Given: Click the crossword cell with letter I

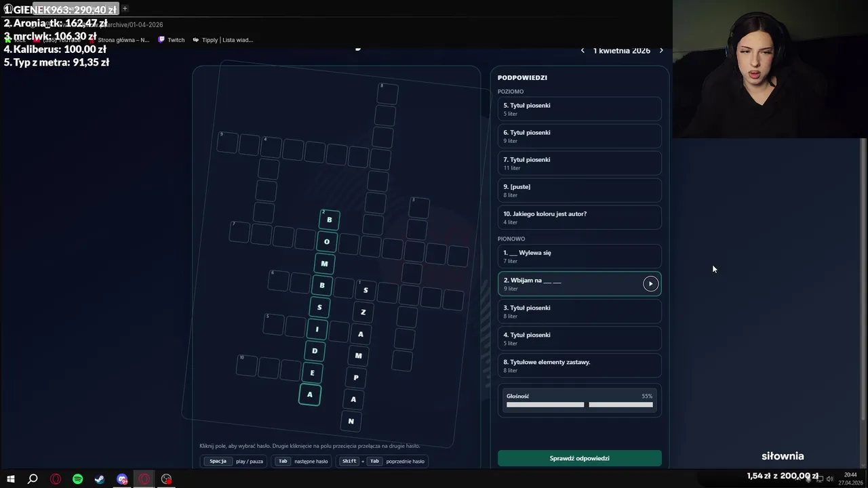Looking at the screenshot, I should pyautogui.click(x=317, y=329).
